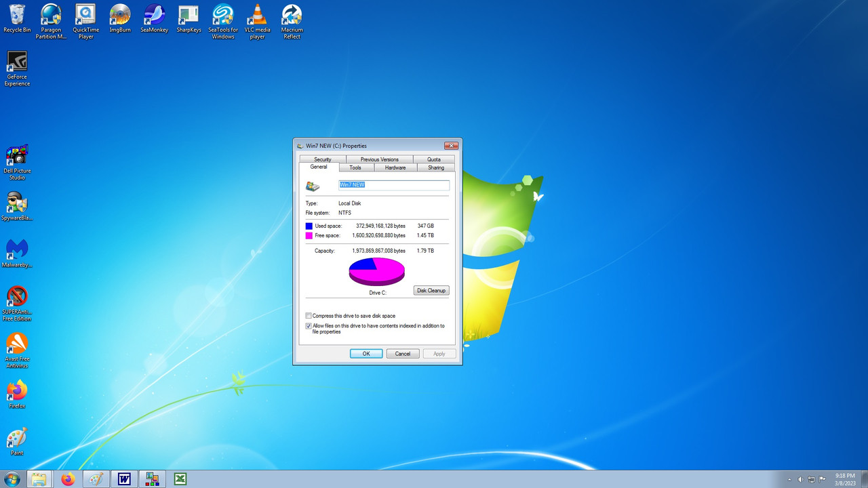Click the 'NTFS' file system value
This screenshot has width=868, height=488.
(x=345, y=213)
